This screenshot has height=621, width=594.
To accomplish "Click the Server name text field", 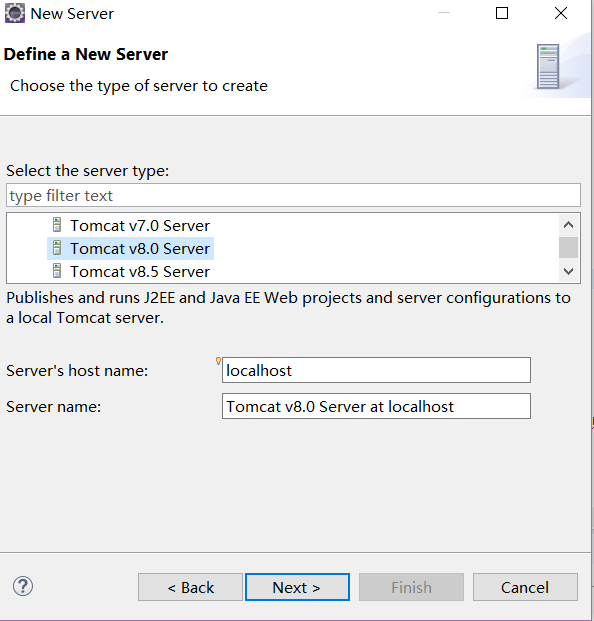I will click(376, 406).
